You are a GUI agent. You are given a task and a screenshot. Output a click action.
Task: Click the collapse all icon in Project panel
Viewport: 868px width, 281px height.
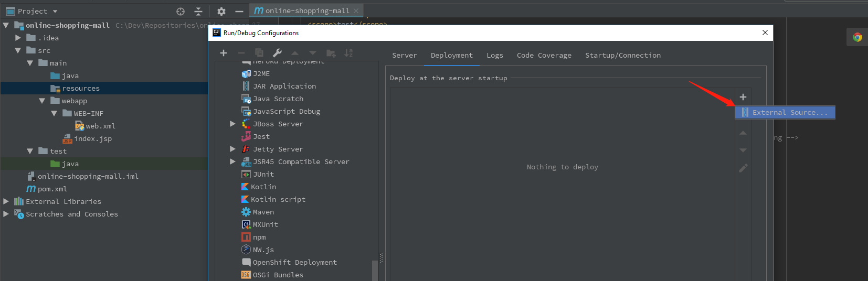tap(198, 11)
